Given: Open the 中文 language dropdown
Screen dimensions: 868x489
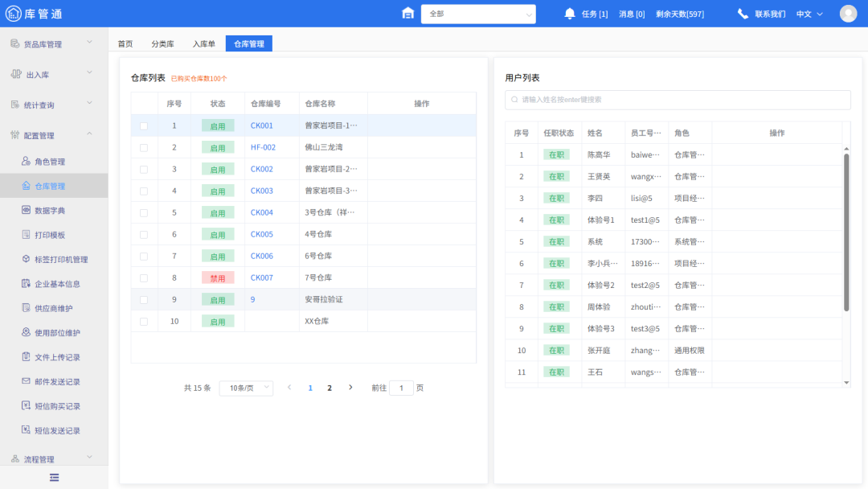Looking at the screenshot, I should pos(809,14).
